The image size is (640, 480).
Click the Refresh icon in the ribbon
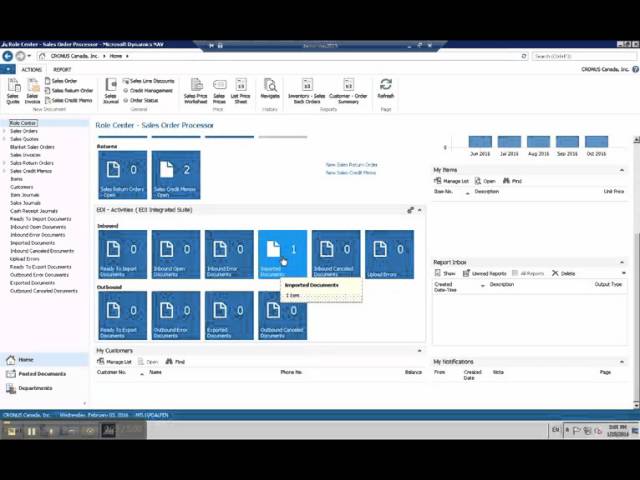(386, 89)
